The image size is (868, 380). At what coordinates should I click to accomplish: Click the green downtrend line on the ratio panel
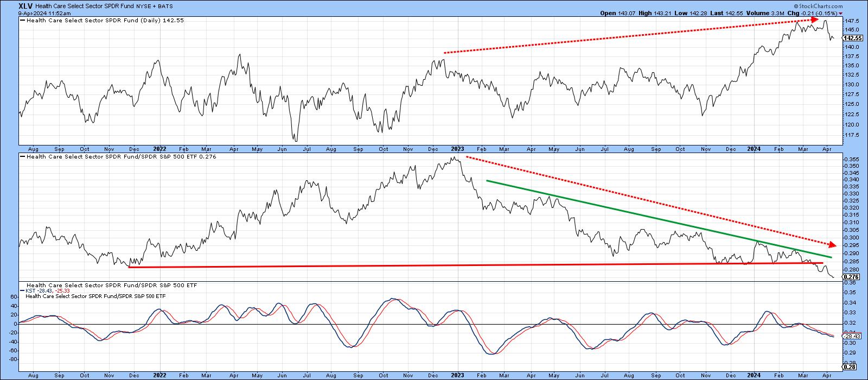pyautogui.click(x=659, y=218)
